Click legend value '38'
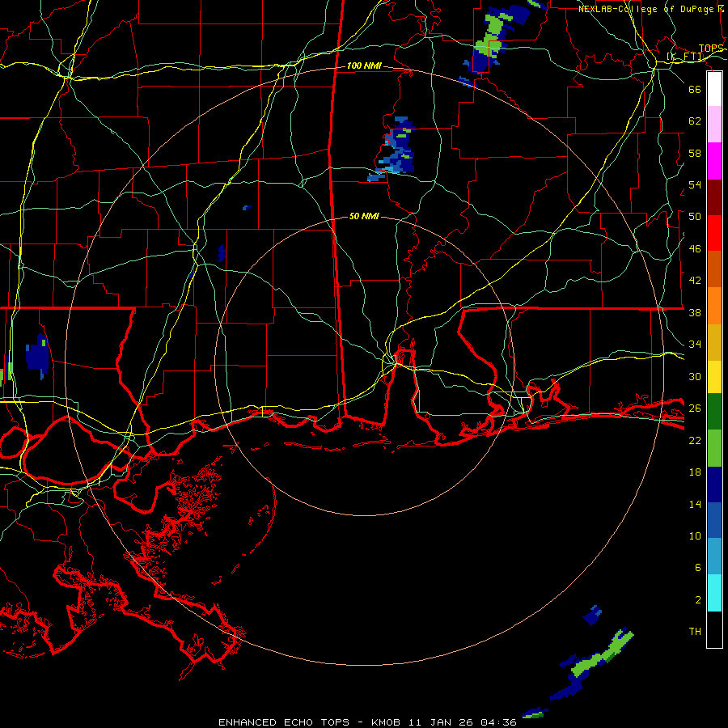The image size is (728, 728). coord(695,313)
